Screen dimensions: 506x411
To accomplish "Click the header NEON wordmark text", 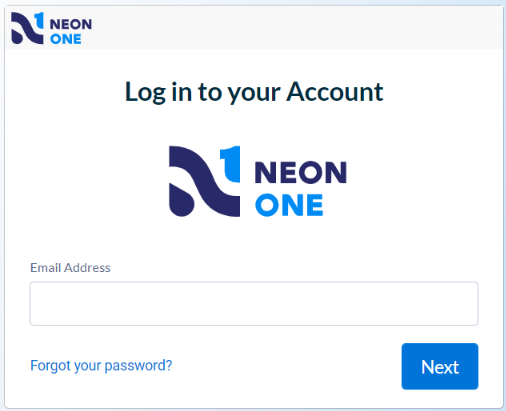I will coord(71,24).
